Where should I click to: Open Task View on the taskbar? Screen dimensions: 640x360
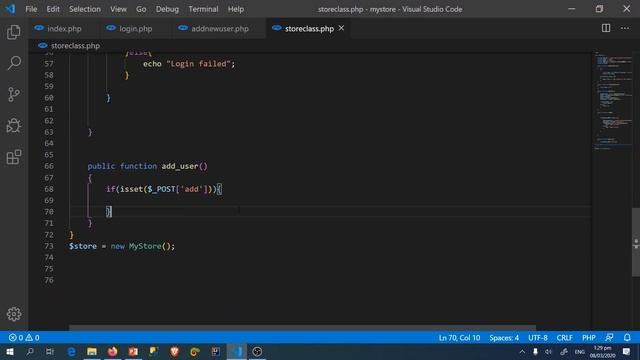pos(50,352)
